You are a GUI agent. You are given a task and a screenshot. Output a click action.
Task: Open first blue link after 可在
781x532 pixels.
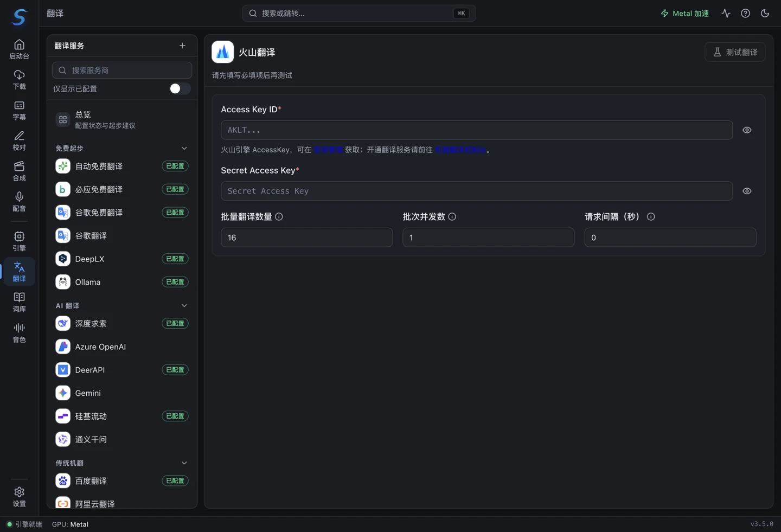(x=328, y=150)
